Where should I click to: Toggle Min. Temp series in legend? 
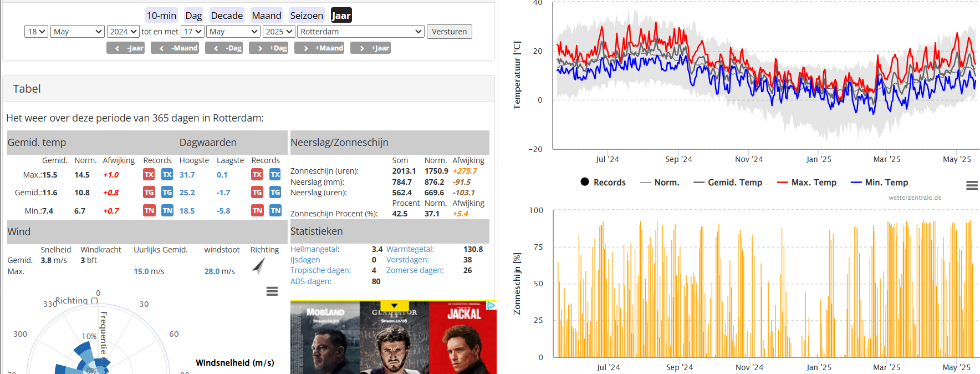click(x=879, y=182)
